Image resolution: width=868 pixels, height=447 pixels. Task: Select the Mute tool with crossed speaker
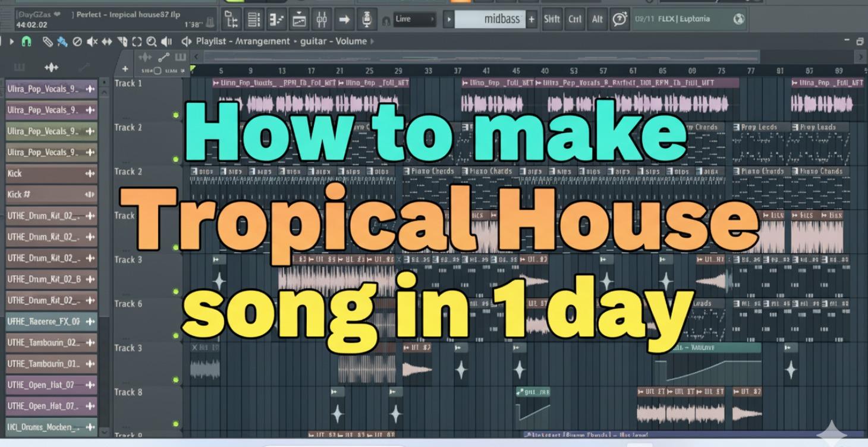click(x=92, y=42)
